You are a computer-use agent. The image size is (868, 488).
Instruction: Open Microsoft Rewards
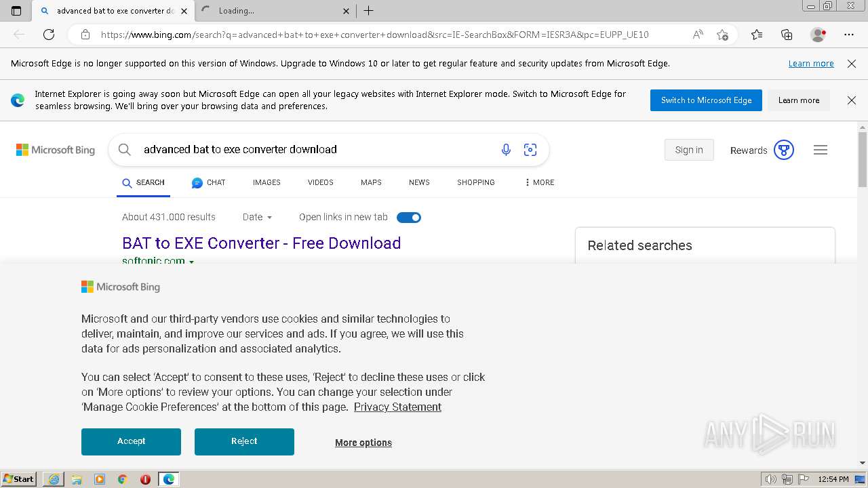pos(762,150)
